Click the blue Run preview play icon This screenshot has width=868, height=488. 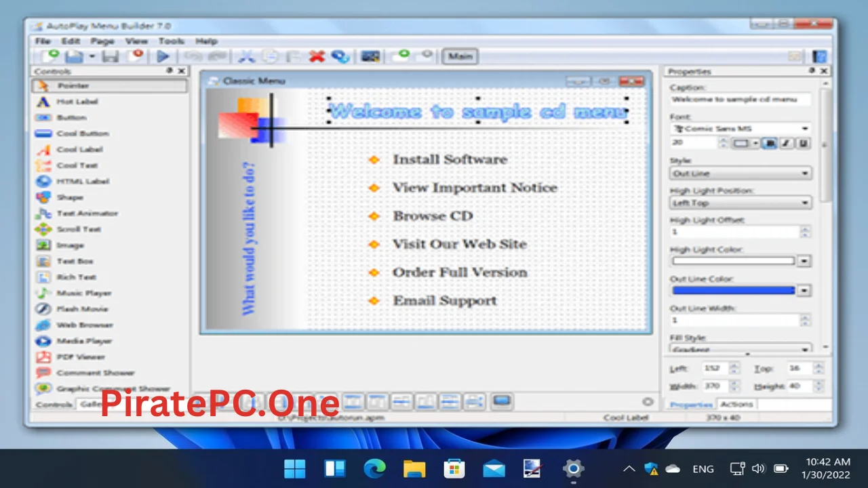pyautogui.click(x=163, y=57)
